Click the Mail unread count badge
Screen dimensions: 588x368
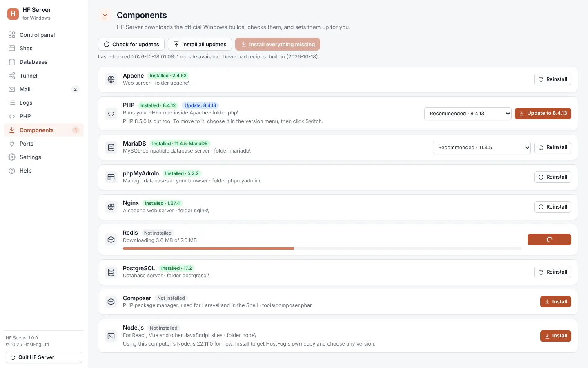tap(75, 89)
